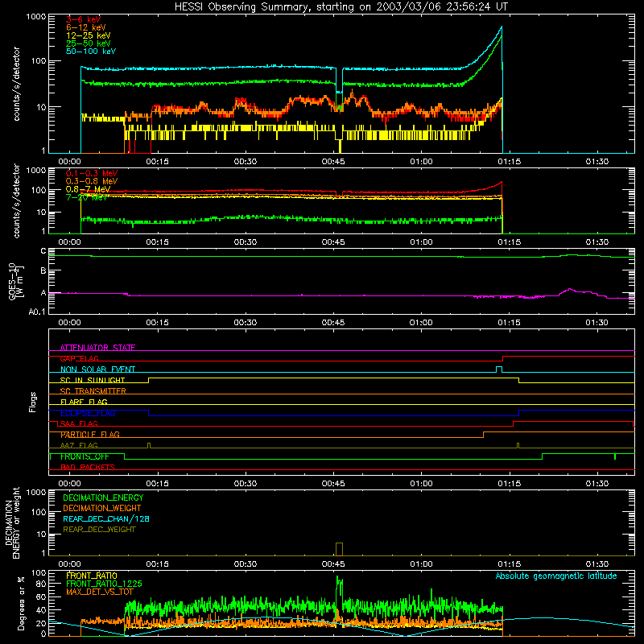Click the 'REAR_DEC_WEIGHT' legend label
This screenshot has width=644, height=644.
pos(99,530)
